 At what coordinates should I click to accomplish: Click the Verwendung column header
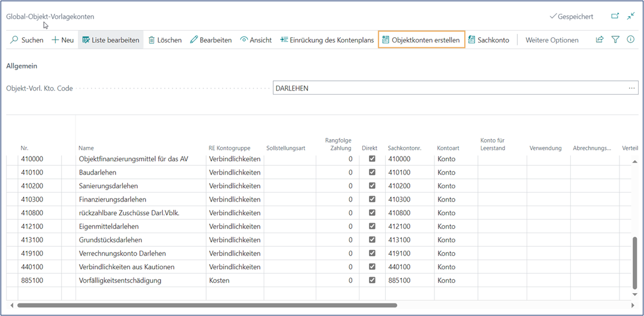545,148
